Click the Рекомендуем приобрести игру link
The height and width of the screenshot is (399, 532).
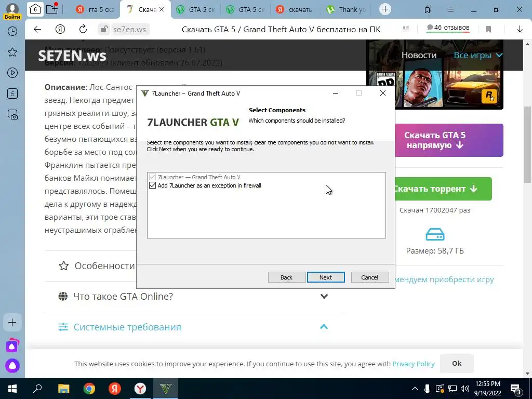(444, 280)
